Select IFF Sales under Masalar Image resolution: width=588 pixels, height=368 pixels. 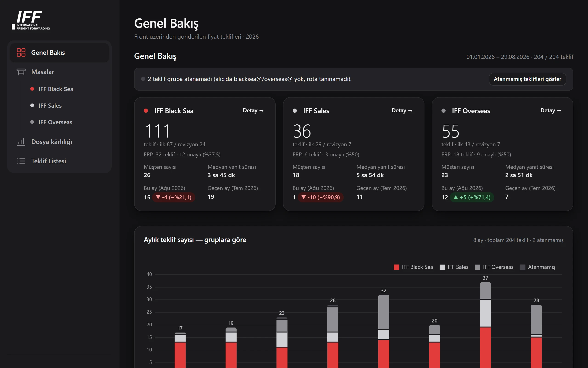50,105
